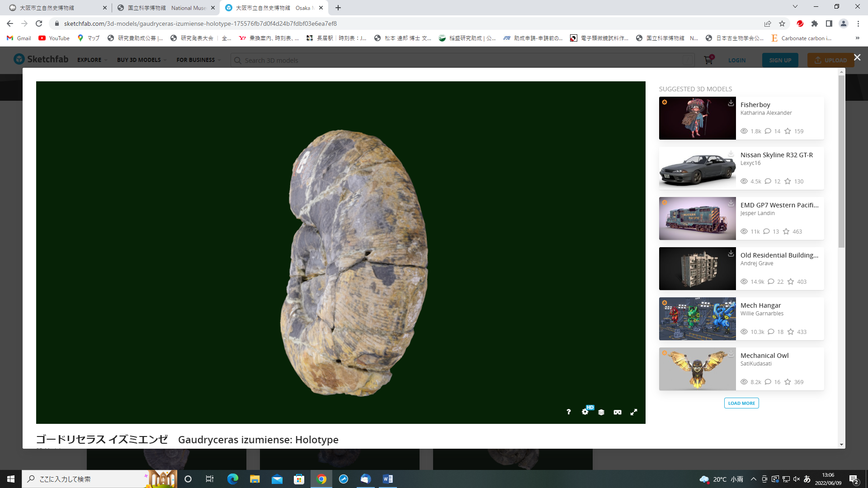Open Carbonate carbon bookmark
Viewport: 868px width, 488px height.
click(x=802, y=38)
